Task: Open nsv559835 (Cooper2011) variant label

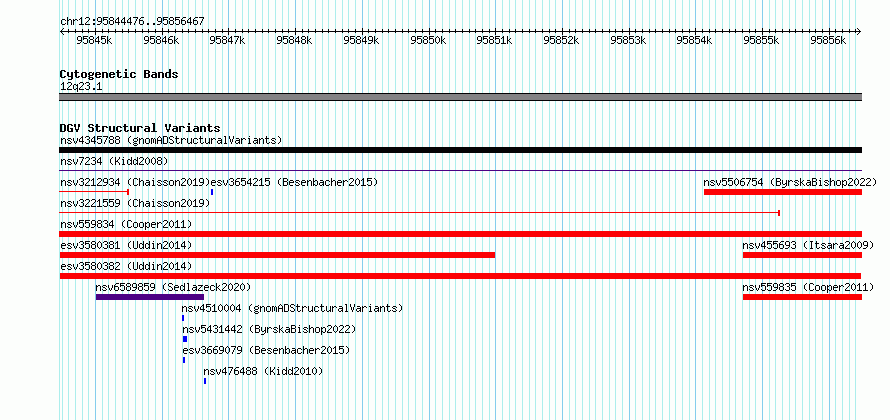Action: click(x=808, y=287)
